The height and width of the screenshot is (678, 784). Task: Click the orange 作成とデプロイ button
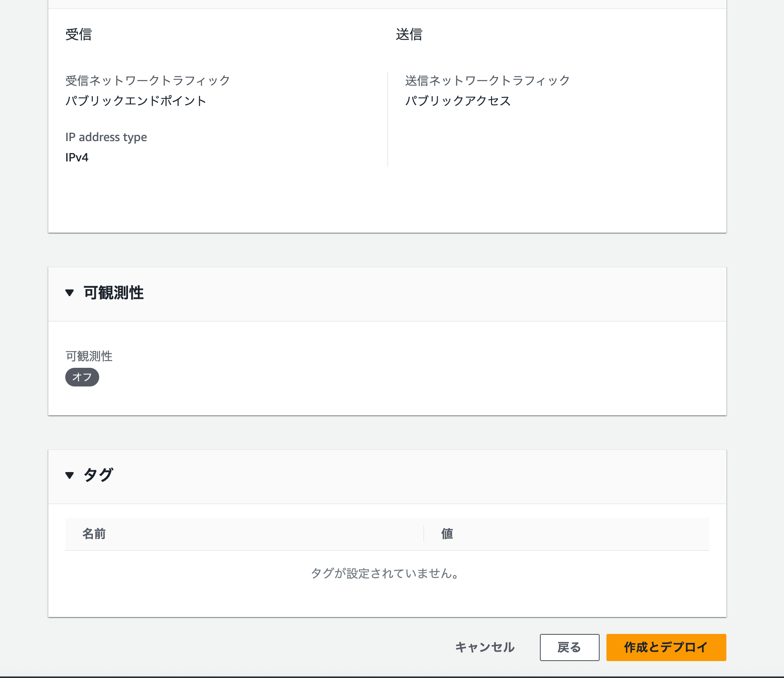point(666,647)
